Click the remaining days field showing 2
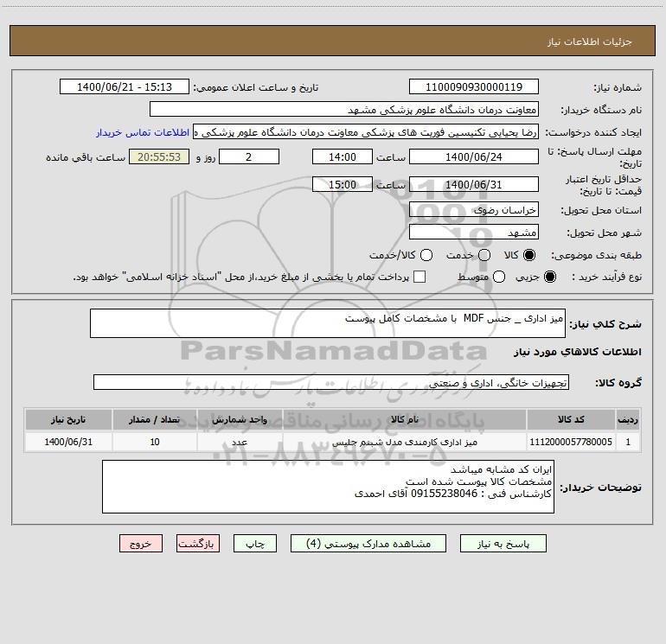The width and height of the screenshot is (666, 644). tap(249, 156)
